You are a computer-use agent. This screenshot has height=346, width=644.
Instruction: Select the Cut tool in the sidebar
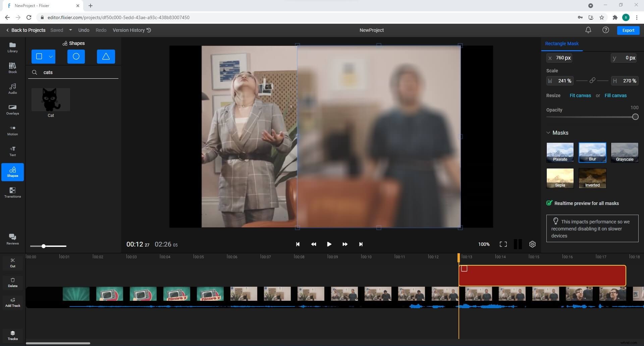pos(12,263)
